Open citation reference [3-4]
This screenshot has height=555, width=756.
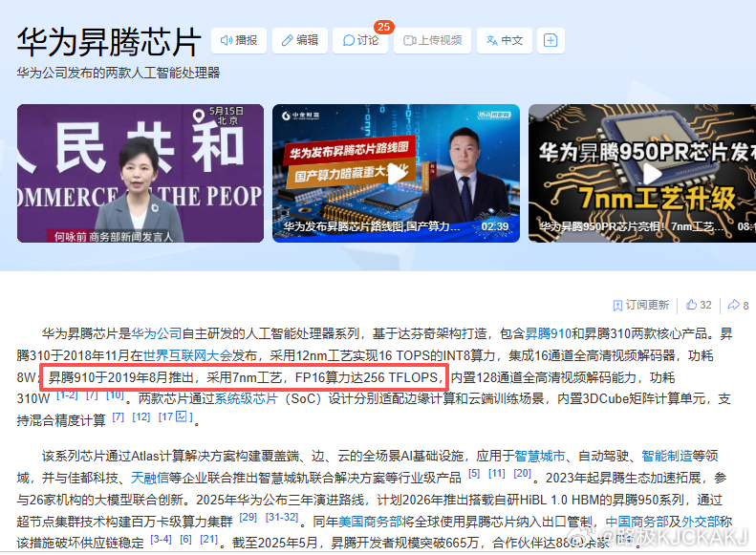(x=161, y=539)
